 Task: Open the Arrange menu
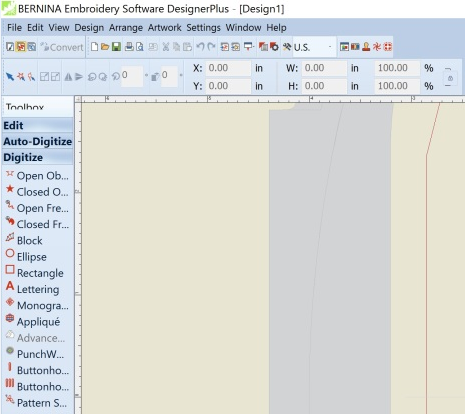pos(126,28)
